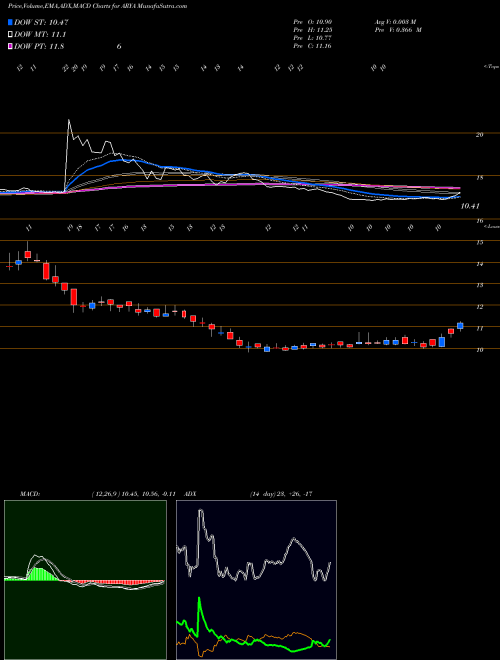
Task: Click the Pre H: 11.25 value
Action: coord(312,30)
